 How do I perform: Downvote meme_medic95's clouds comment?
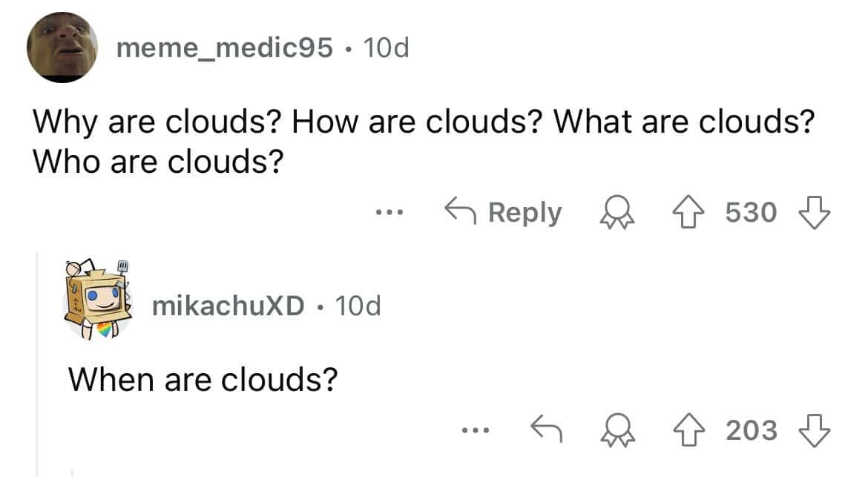point(812,213)
